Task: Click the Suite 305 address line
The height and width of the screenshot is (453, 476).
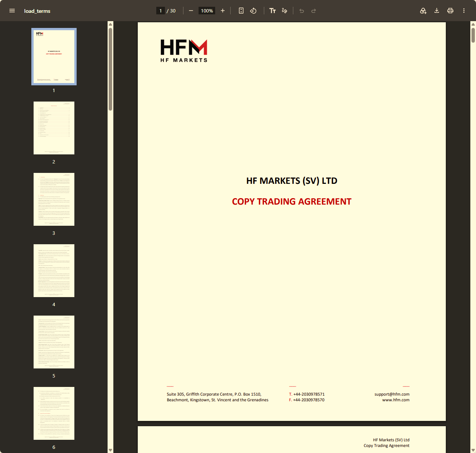Action: (x=214, y=394)
